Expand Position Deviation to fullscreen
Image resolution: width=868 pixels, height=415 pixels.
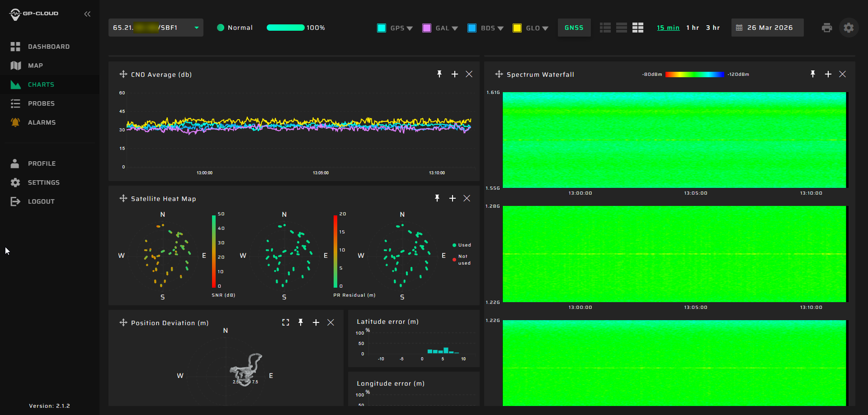286,322
